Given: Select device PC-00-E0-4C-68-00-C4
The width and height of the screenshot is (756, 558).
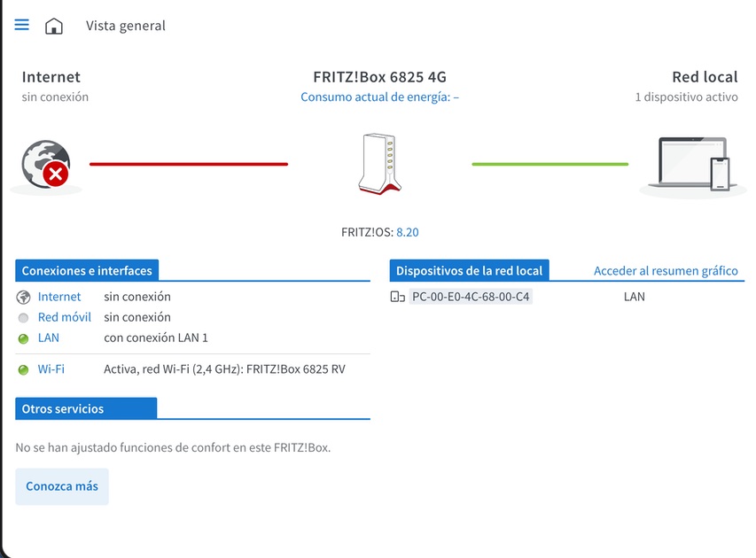Looking at the screenshot, I should tap(471, 297).
